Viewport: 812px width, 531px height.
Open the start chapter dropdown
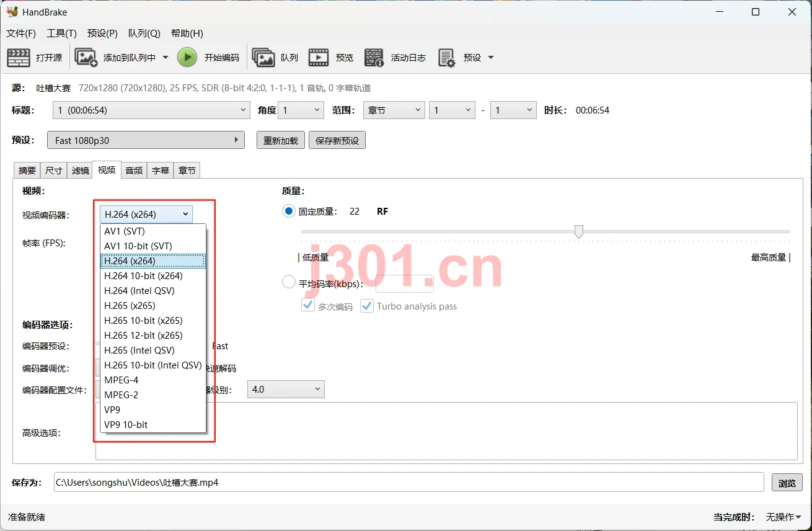tap(452, 110)
